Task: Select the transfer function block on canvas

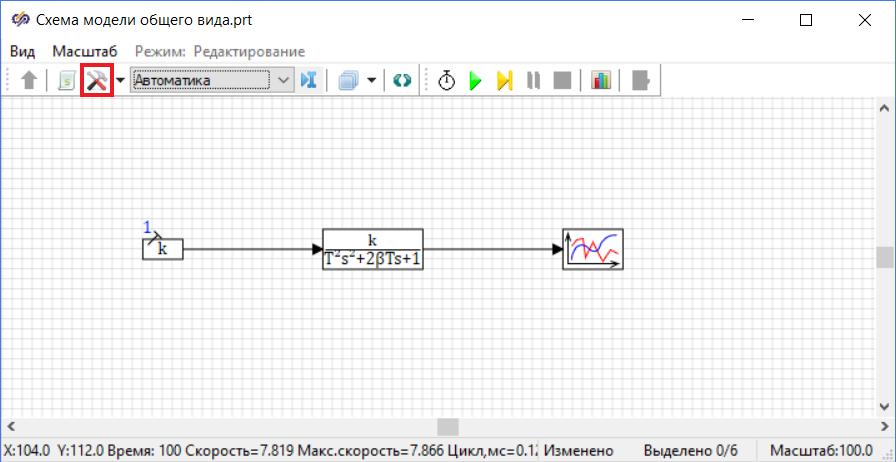Action: click(x=372, y=249)
